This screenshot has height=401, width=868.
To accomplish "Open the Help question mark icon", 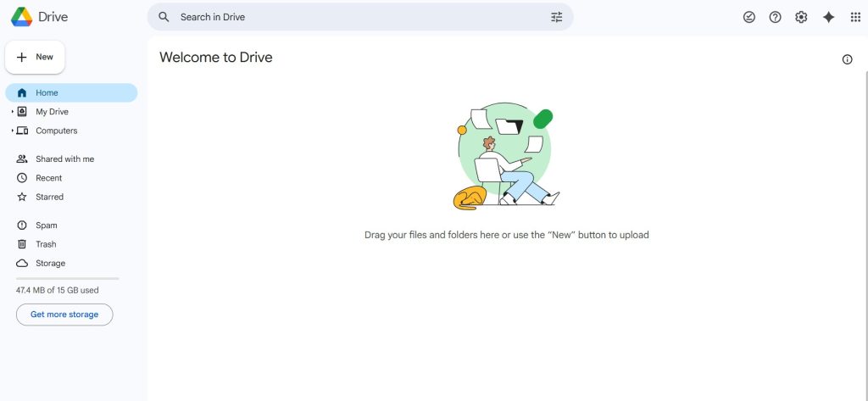I will point(775,17).
